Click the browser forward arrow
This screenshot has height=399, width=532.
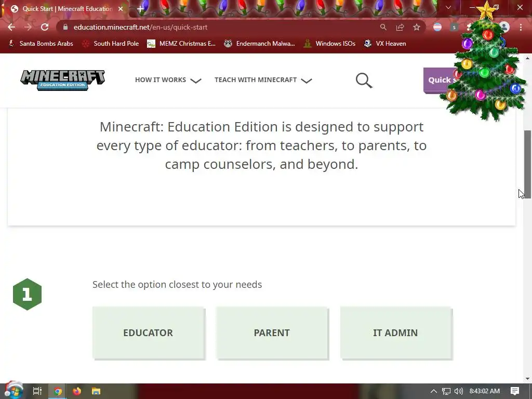28,27
